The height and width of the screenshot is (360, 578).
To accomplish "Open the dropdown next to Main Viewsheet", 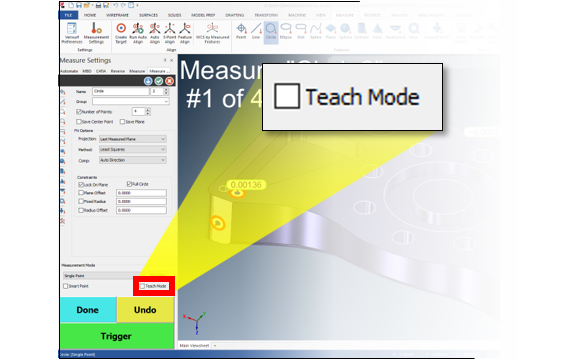I will [215, 346].
